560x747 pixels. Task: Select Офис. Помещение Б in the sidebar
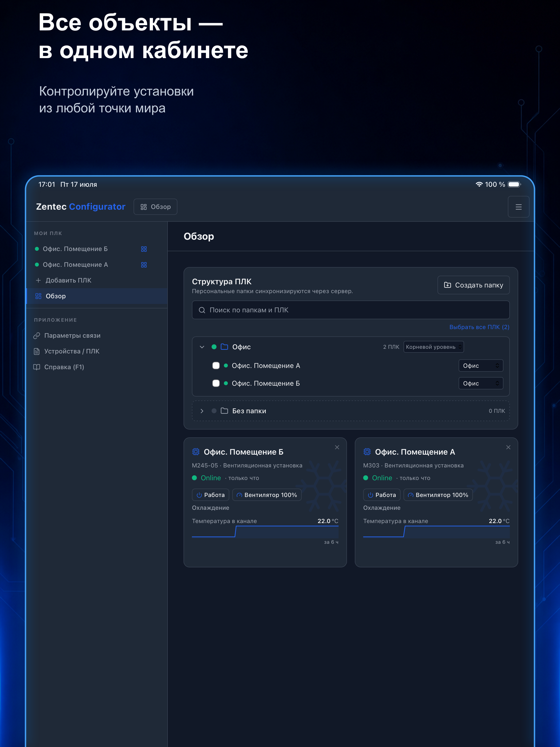pyautogui.click(x=75, y=249)
